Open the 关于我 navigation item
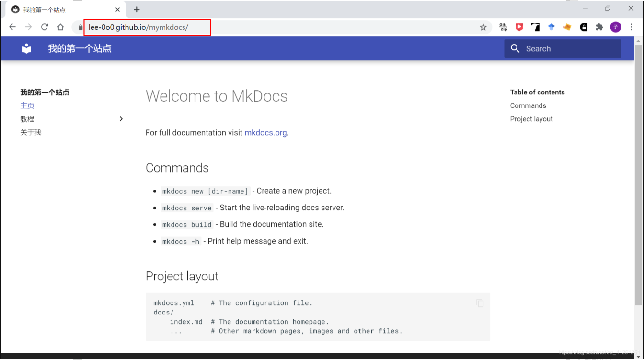644x360 pixels. (x=31, y=132)
